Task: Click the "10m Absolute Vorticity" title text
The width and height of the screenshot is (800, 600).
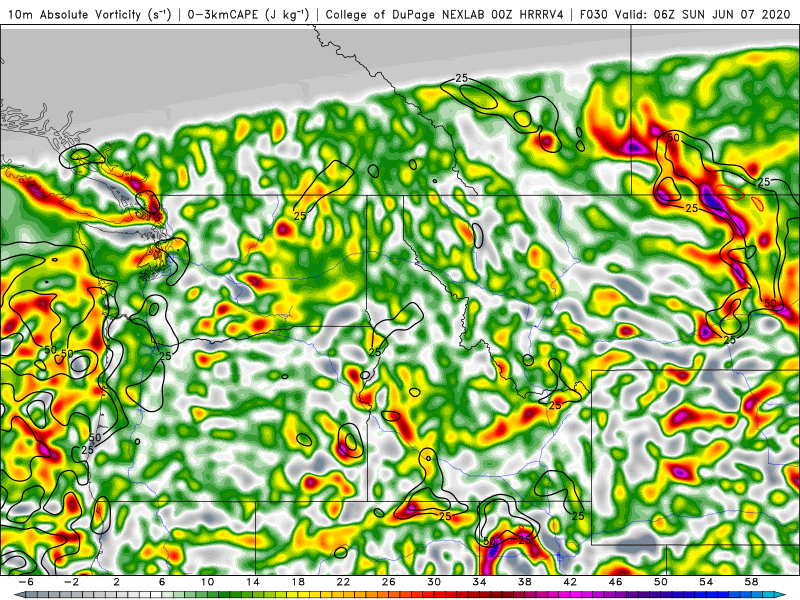Action: click(74, 14)
